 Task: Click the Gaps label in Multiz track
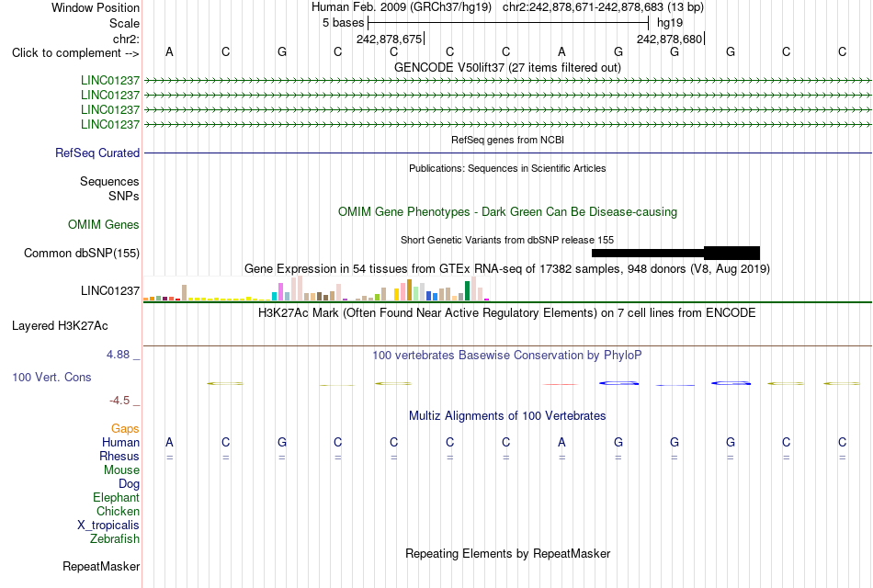click(x=125, y=428)
